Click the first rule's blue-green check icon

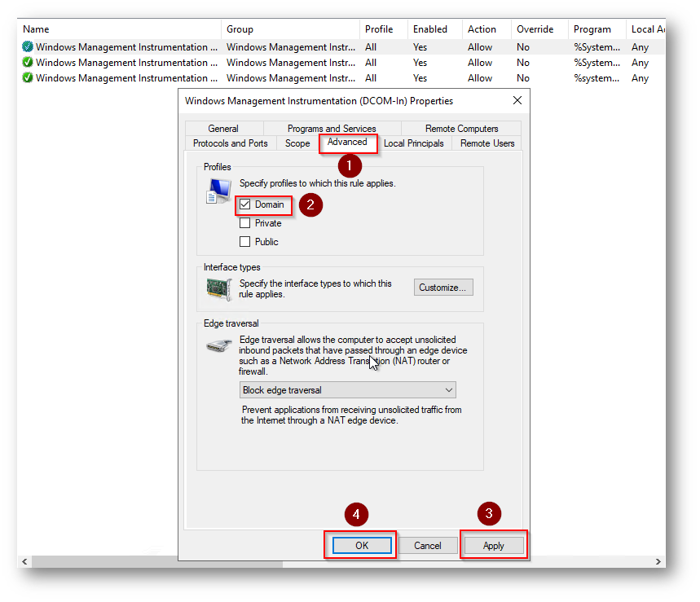[x=28, y=47]
